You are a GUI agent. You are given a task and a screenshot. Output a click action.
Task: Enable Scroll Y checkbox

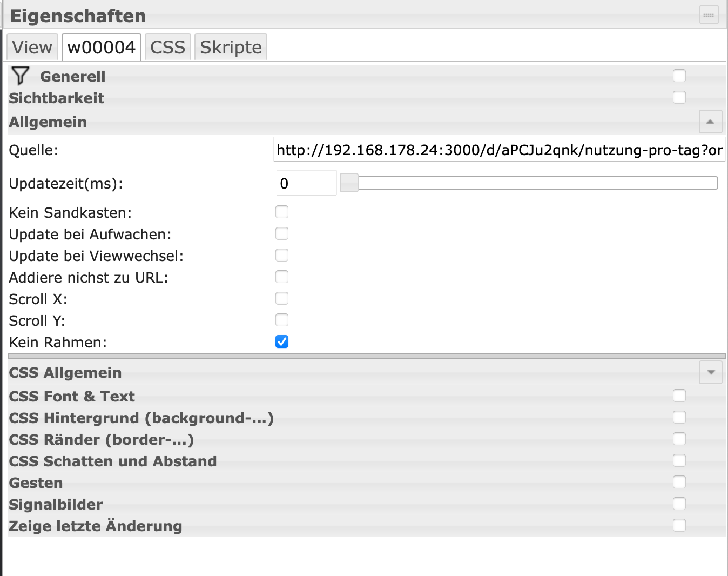[282, 320]
